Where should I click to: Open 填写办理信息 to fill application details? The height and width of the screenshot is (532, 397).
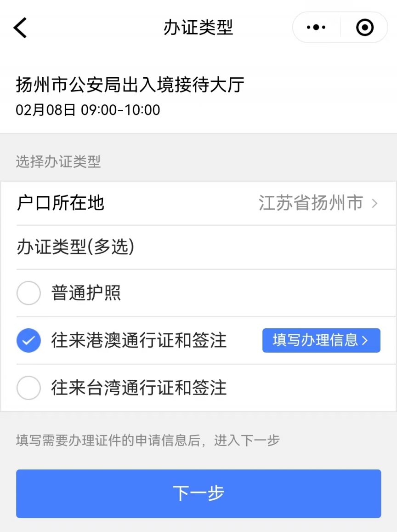315,341
